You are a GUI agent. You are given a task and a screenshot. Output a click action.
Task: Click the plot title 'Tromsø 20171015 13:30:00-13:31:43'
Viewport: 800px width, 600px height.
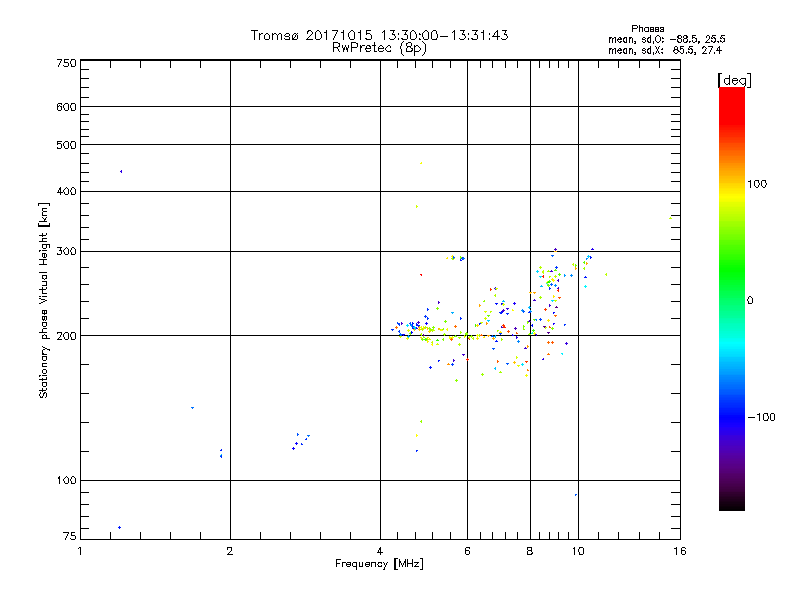click(x=379, y=35)
